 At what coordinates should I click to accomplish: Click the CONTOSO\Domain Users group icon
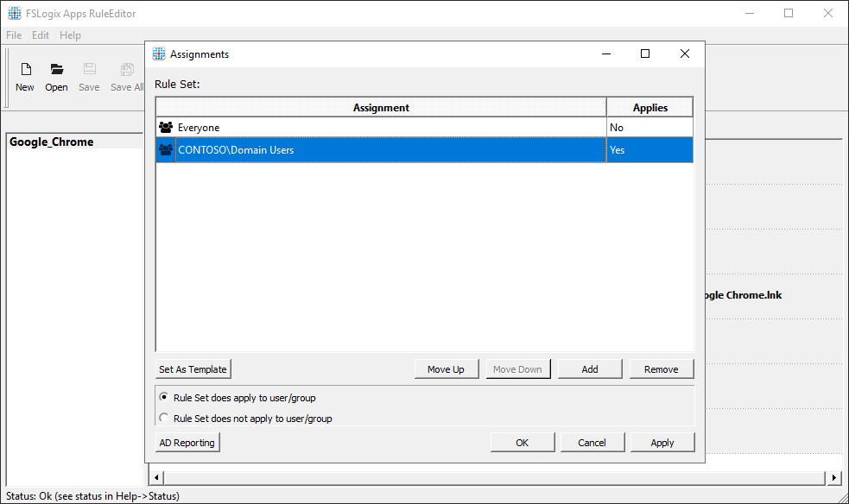click(166, 150)
